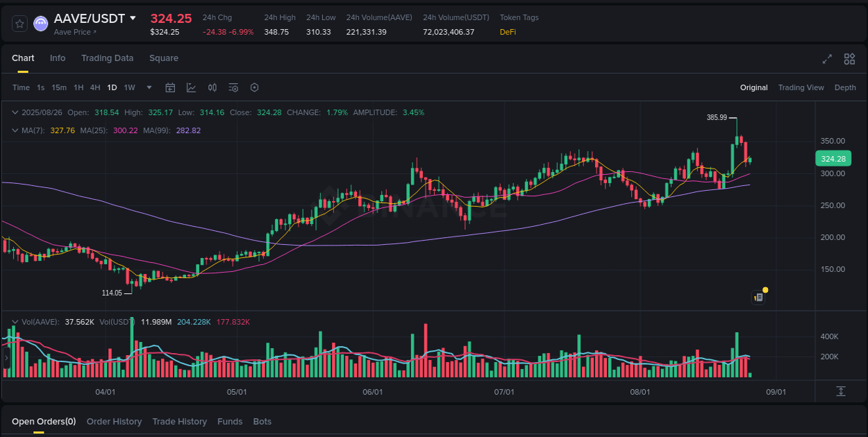Viewport: 868px width, 437px height.
Task: Open the date range picker icon
Action: pos(170,87)
